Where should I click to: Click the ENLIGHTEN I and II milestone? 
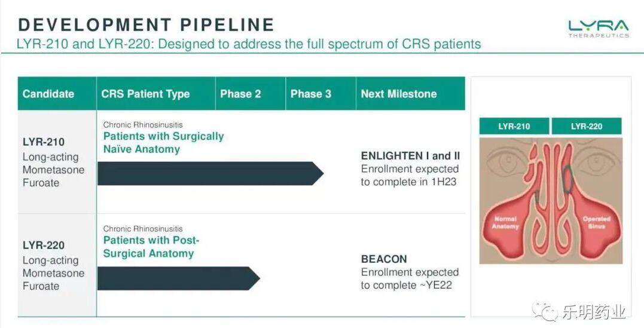pos(410,156)
